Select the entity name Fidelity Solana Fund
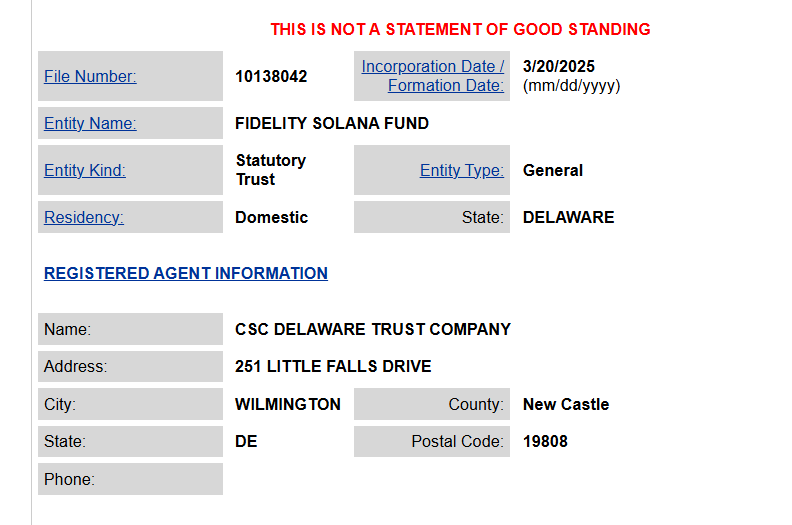 (332, 123)
